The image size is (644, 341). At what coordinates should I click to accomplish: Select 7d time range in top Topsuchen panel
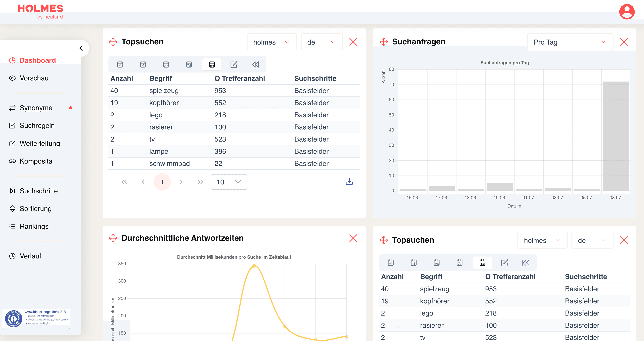(189, 64)
